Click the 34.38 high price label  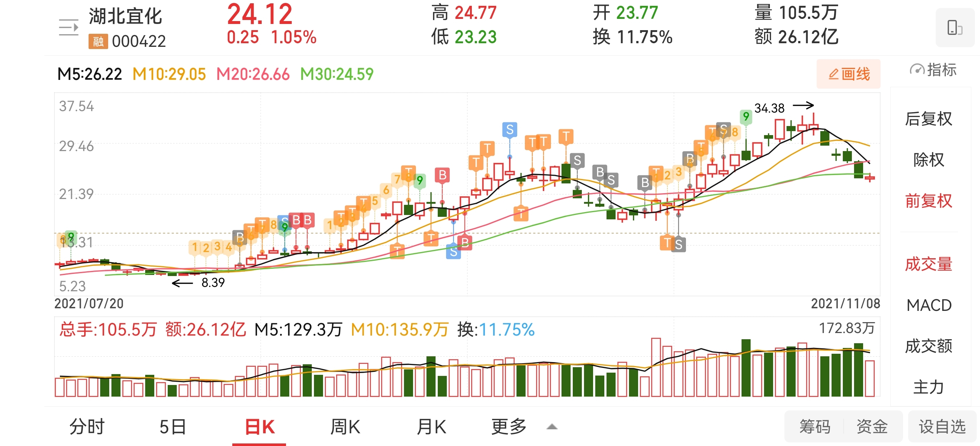769,109
